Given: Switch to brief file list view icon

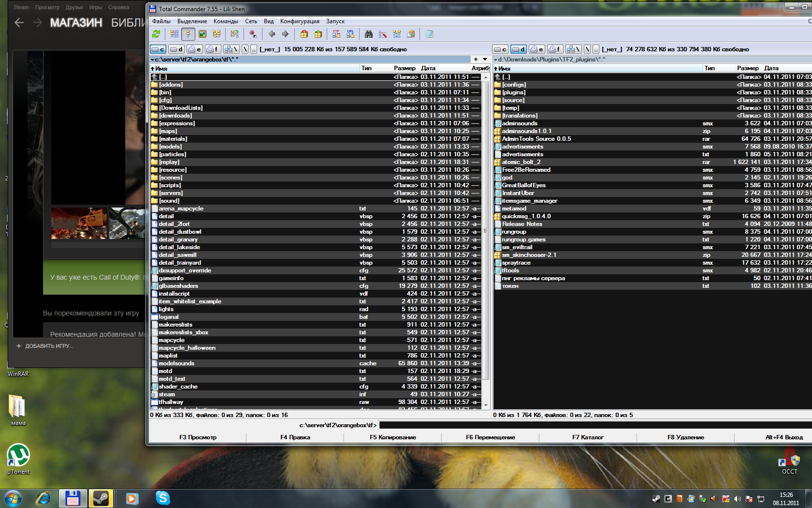Looking at the screenshot, I should [174, 34].
